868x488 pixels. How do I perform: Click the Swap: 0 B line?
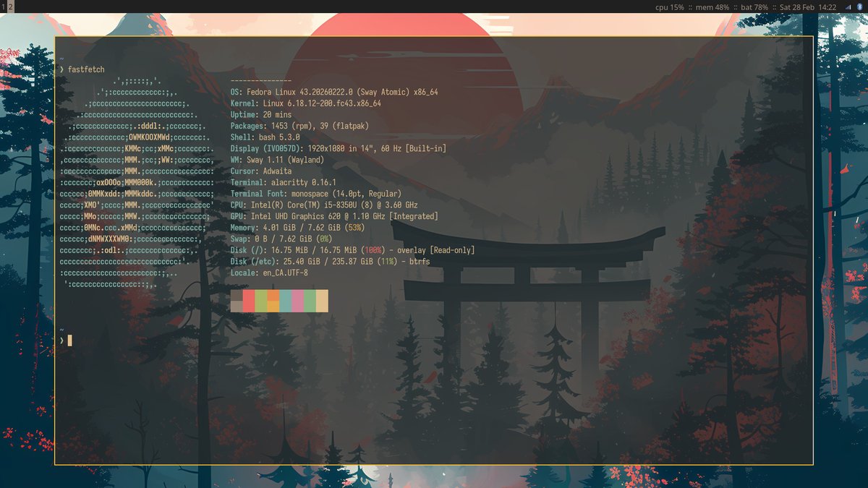[281, 239]
